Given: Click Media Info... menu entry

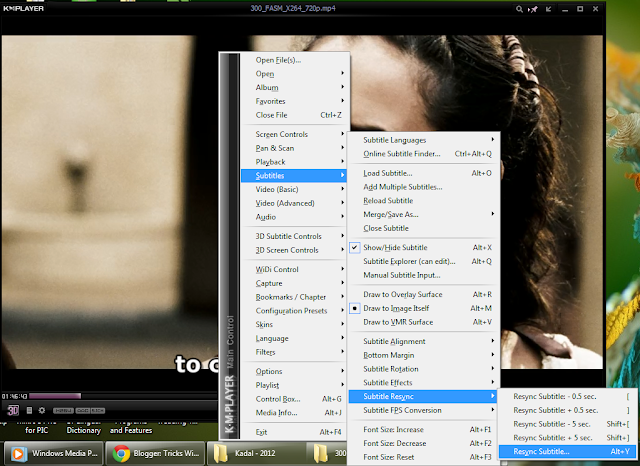Looking at the screenshot, I should (x=294, y=413).
